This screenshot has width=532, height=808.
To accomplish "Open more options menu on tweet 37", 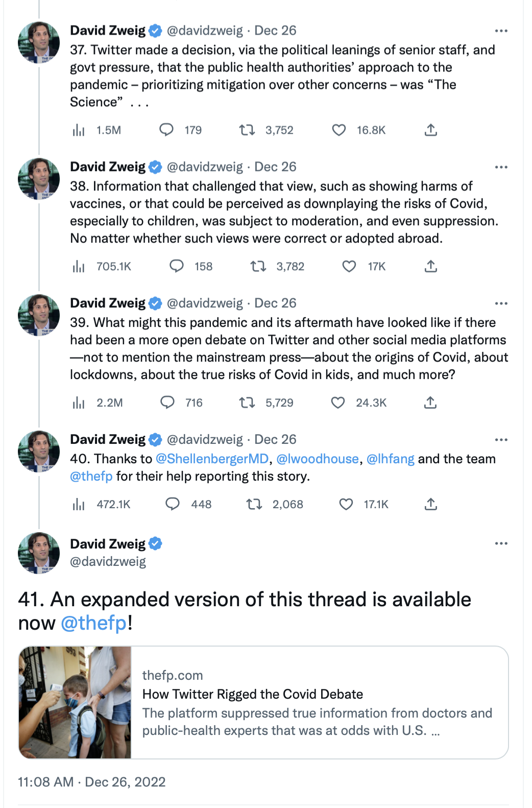I will (501, 31).
